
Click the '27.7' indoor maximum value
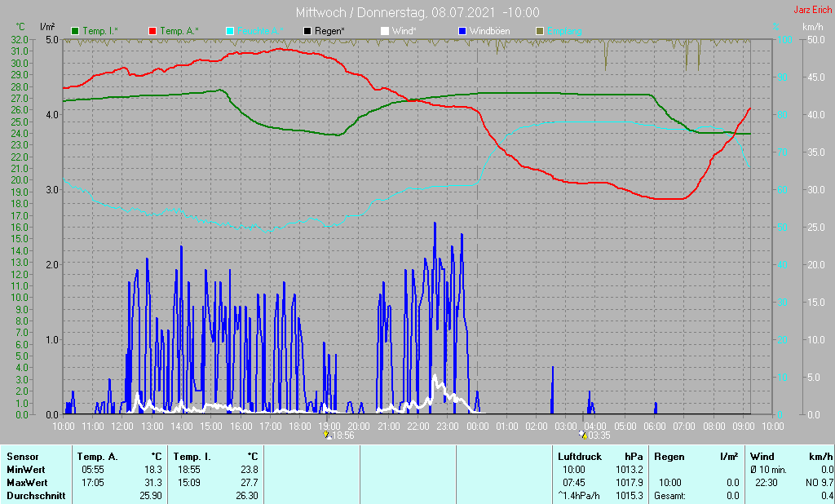(249, 483)
